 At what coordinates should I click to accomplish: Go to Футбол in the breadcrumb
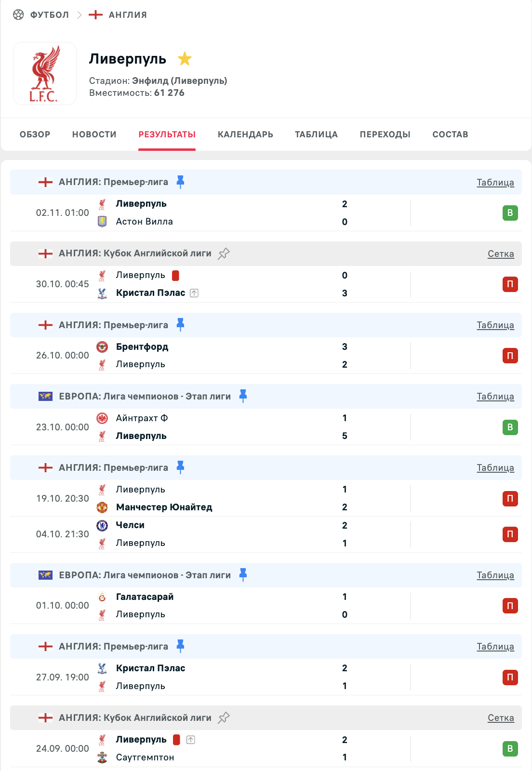coord(49,15)
